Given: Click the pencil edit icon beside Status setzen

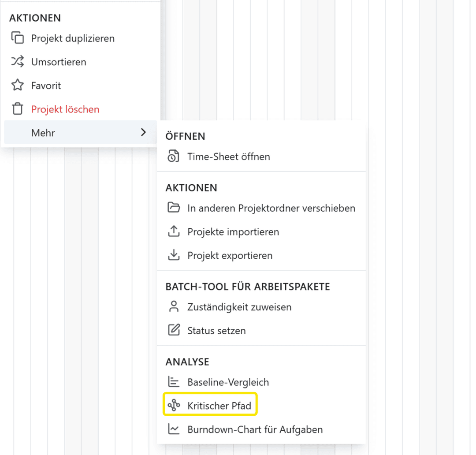Looking at the screenshot, I should 174,330.
